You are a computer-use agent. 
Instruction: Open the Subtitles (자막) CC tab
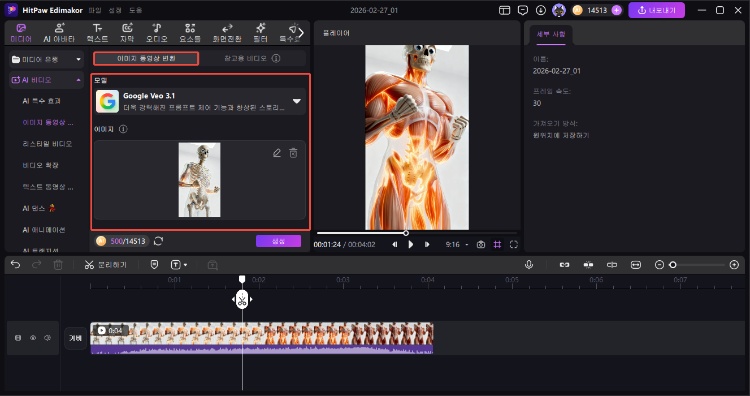pos(127,33)
